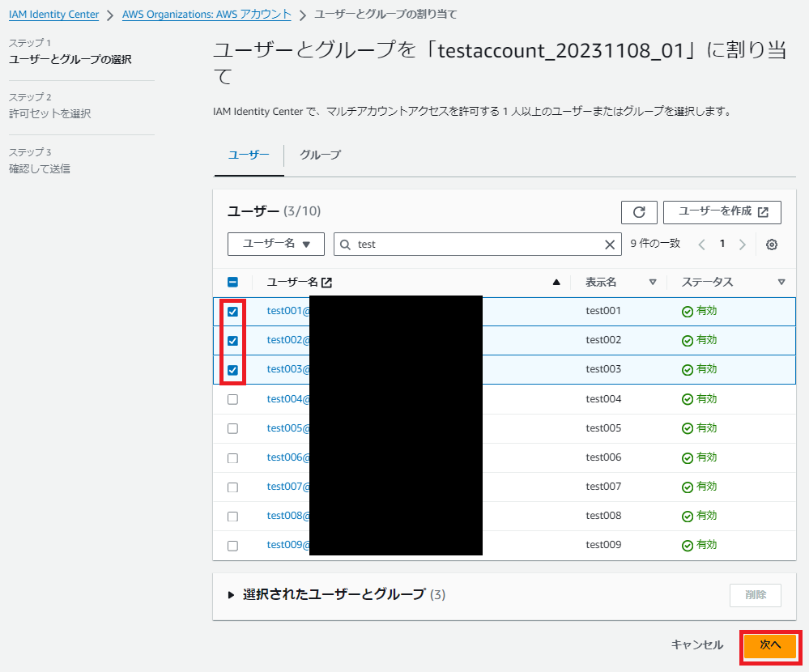809x672 pixels.
Task: Open the test009@ user link
Action: pos(288,545)
